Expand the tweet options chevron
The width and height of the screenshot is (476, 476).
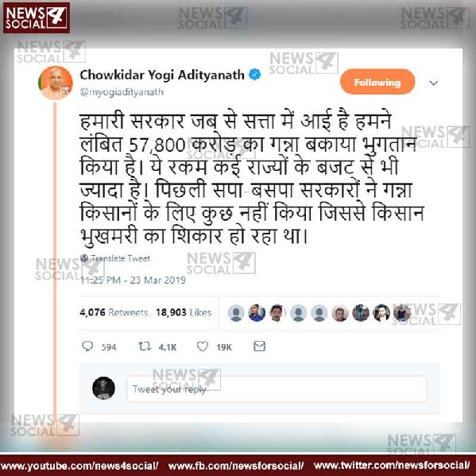tap(434, 83)
